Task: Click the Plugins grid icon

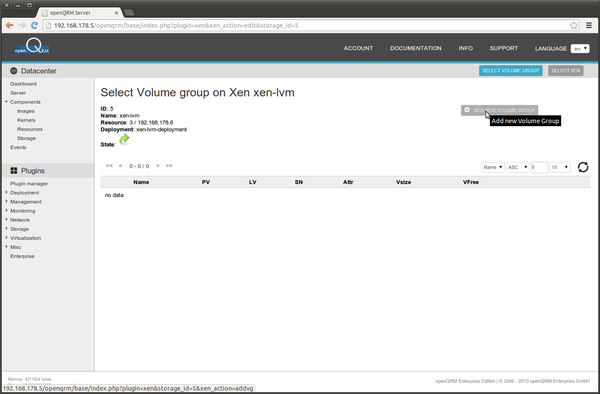Action: click(x=14, y=171)
